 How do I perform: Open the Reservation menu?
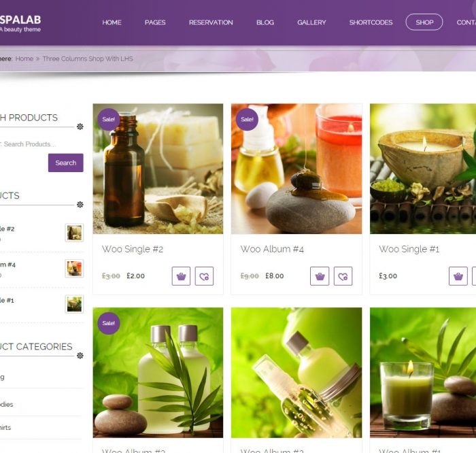tap(211, 22)
